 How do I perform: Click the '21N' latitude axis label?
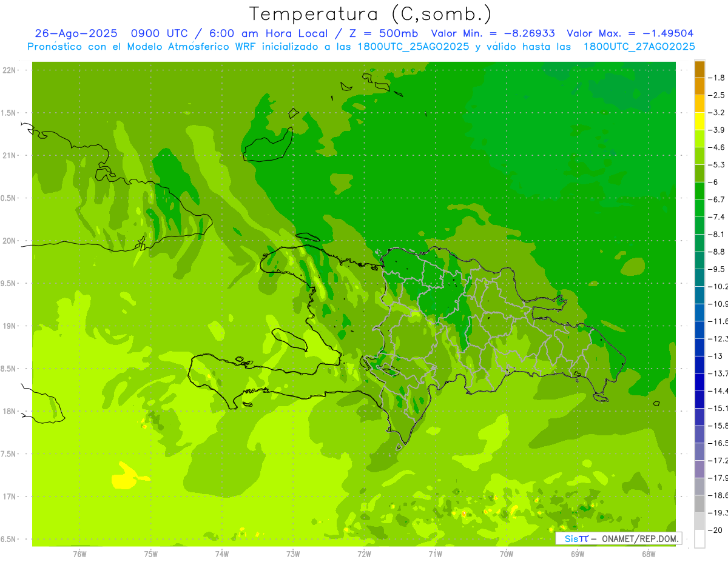[9, 155]
